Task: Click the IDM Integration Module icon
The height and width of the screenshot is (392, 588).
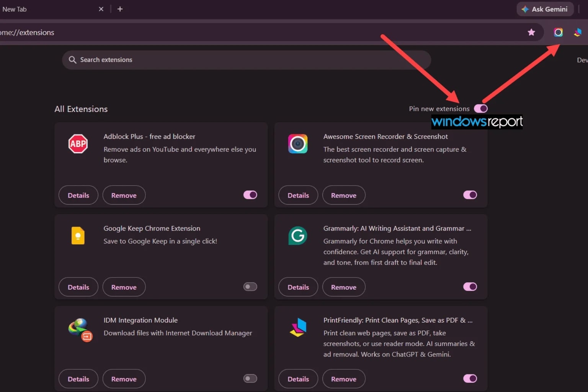Action: (x=80, y=330)
